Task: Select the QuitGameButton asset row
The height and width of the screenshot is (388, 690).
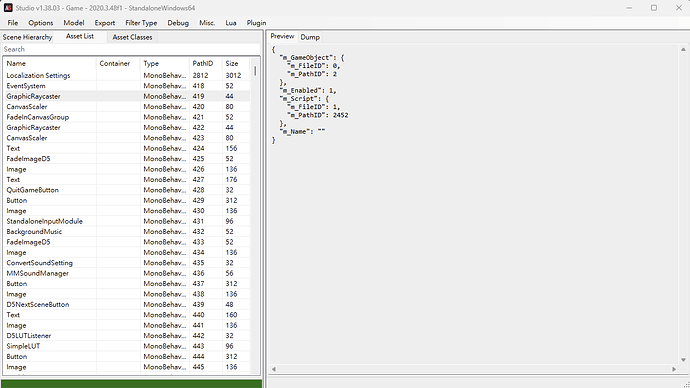Action: pos(127,190)
